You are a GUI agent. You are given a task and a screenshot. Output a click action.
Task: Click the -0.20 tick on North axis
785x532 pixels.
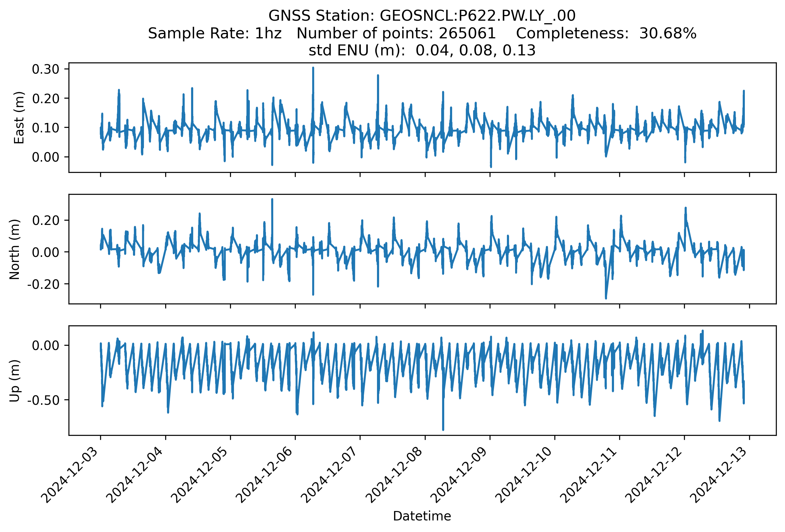43,284
